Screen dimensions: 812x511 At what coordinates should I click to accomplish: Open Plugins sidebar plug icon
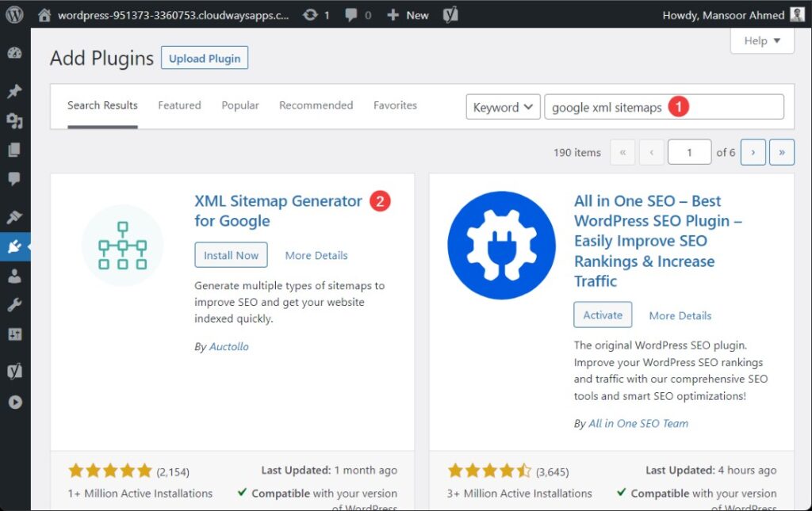14,246
